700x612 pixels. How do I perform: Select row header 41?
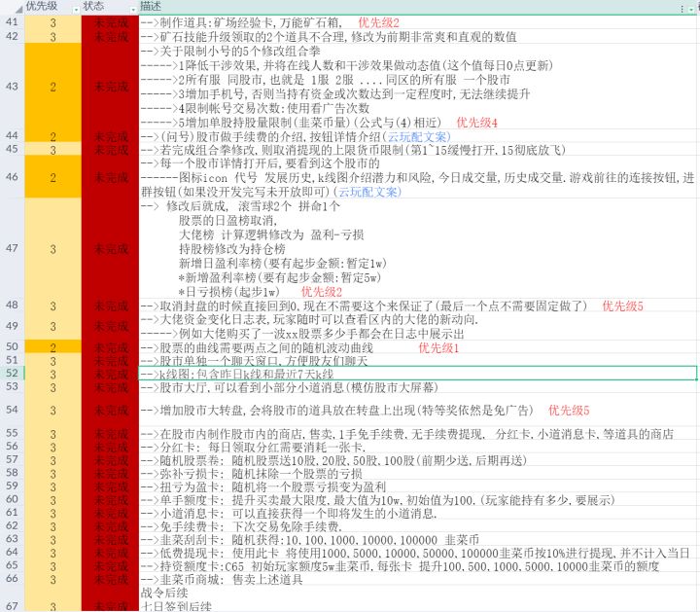12,21
